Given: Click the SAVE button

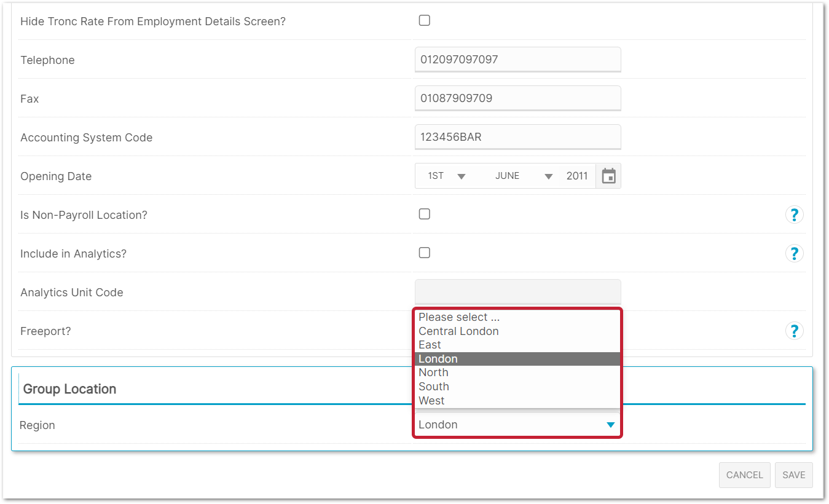Looking at the screenshot, I should point(793,475).
